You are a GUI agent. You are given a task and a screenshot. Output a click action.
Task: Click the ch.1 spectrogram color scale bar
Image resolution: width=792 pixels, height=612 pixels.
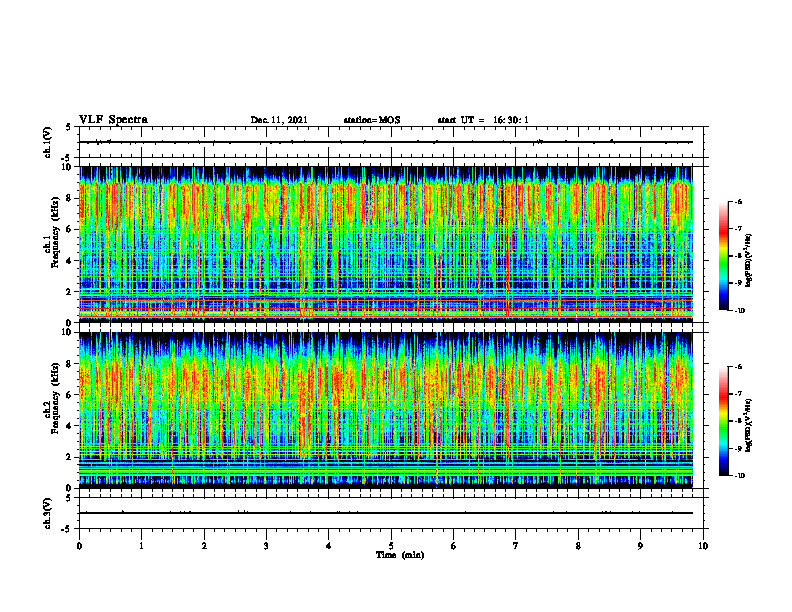pyautogui.click(x=723, y=256)
